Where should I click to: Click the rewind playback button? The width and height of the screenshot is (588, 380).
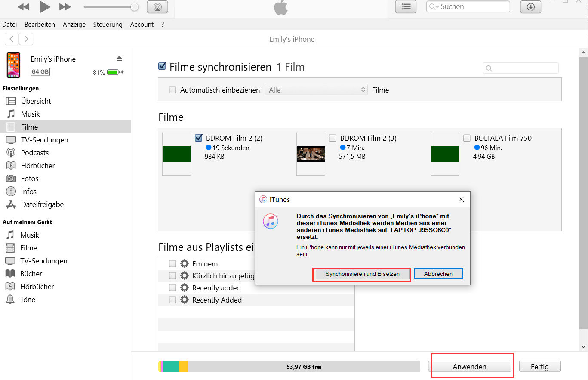[24, 7]
